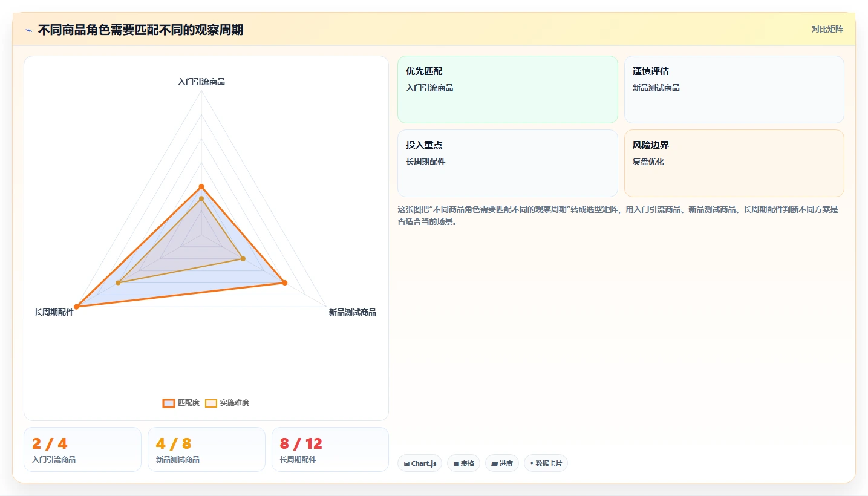Click the title 不同商品角色需要匹配不同的观察周期

pos(140,30)
